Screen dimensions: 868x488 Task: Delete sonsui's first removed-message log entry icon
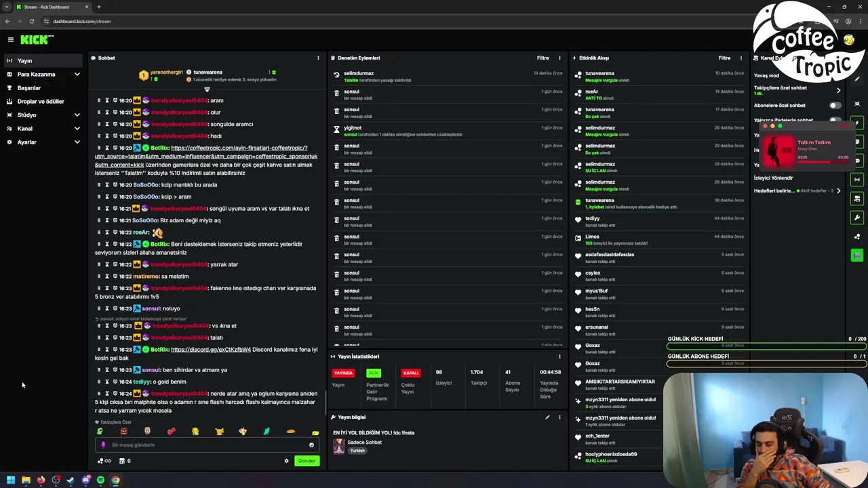[x=336, y=94]
